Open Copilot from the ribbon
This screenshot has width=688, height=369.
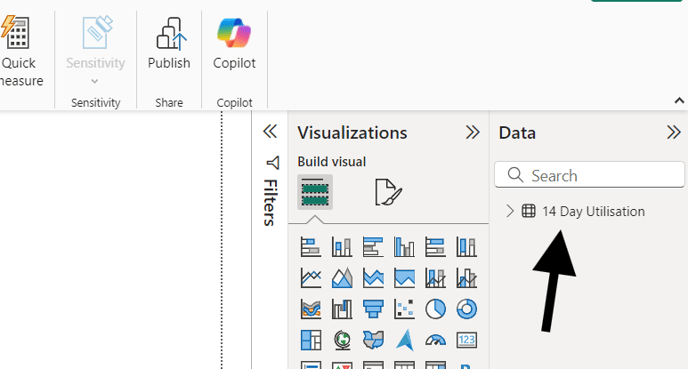click(234, 44)
